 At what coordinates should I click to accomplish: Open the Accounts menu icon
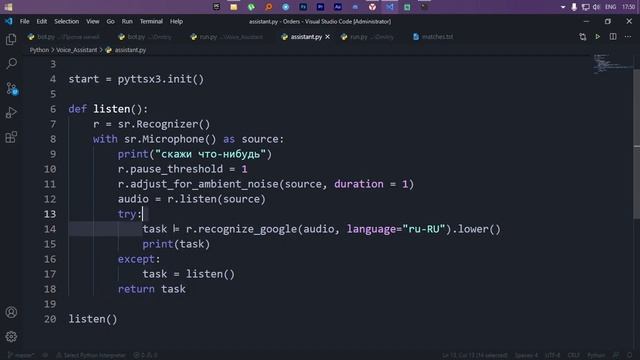(11, 312)
